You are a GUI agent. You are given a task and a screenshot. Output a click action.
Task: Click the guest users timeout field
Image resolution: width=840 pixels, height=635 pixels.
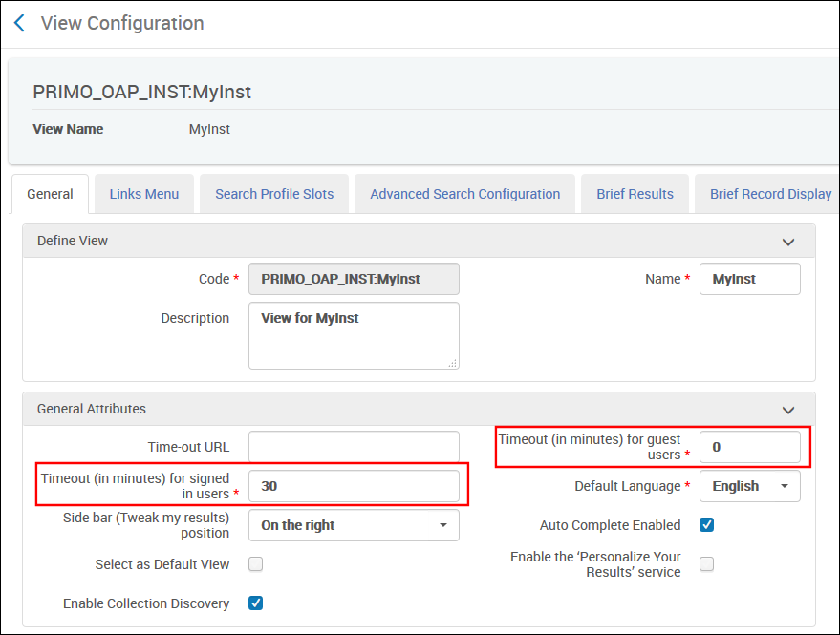click(750, 447)
